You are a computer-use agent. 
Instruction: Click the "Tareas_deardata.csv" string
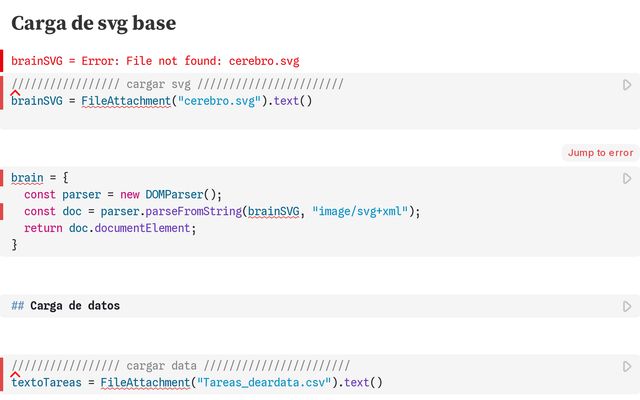pos(264,382)
